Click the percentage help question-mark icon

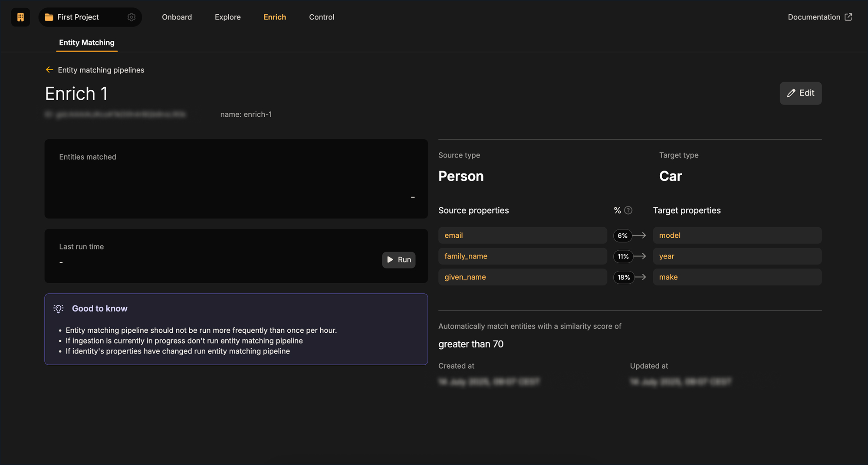628,210
